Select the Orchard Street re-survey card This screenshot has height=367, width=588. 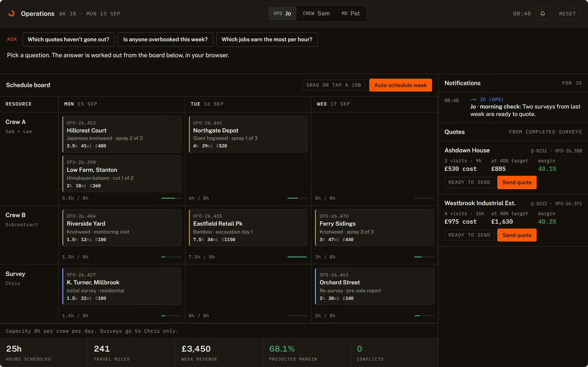point(374,287)
